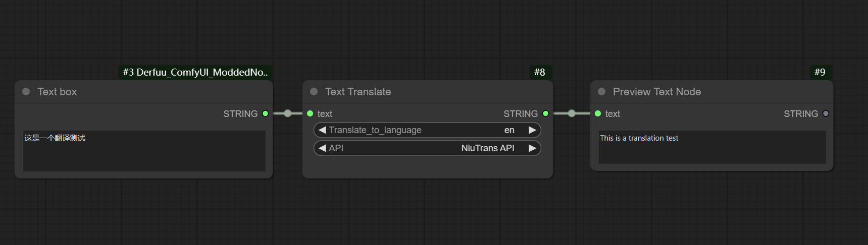Select the next API option
Image resolution: width=868 pixels, height=245 pixels.
point(532,148)
